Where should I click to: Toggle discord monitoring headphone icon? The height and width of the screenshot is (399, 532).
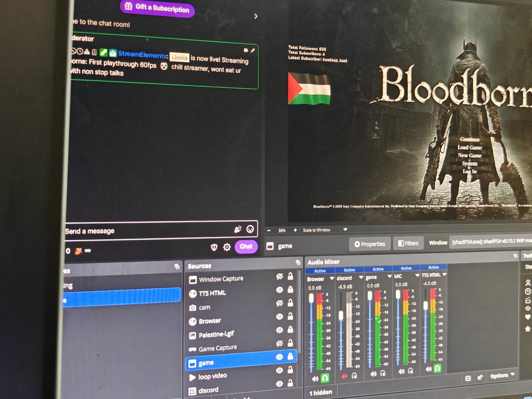[x=355, y=376]
